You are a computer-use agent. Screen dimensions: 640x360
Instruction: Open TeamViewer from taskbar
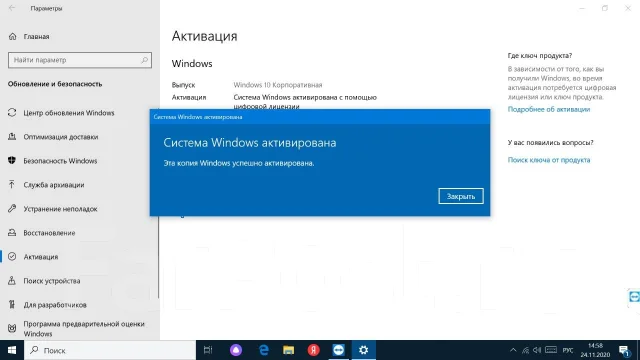click(338, 350)
